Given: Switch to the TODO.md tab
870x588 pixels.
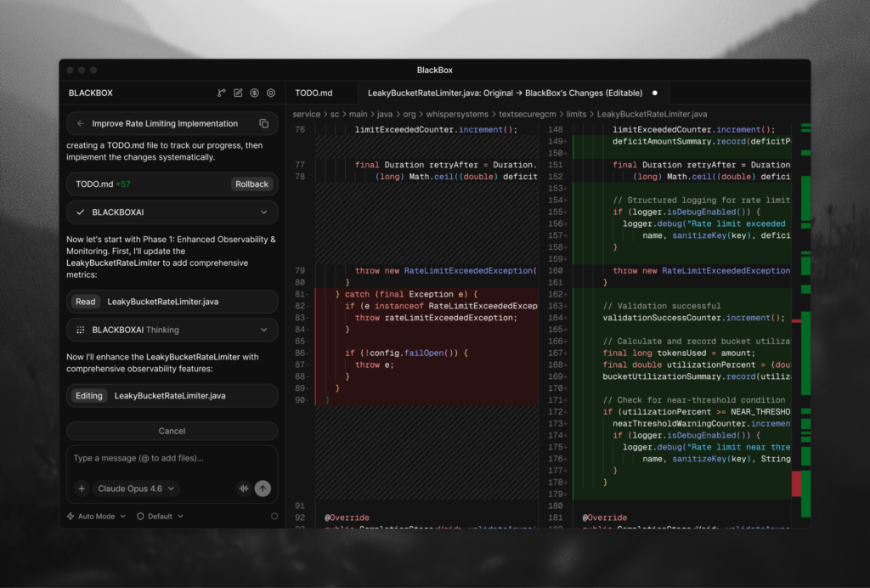Looking at the screenshot, I should [314, 93].
